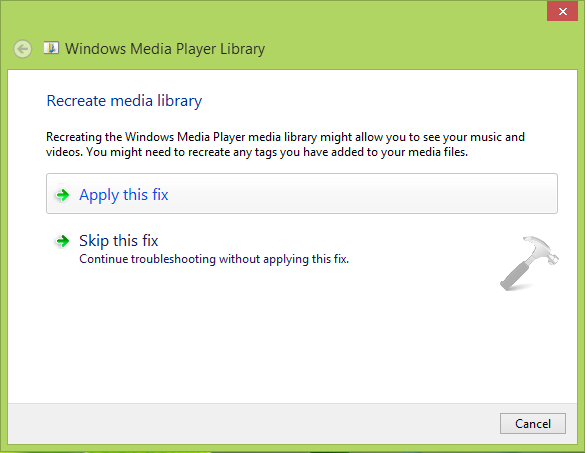Viewport: 585px width, 453px height.
Task: Click the 'Recreating the Windows Media Player' sentence
Action: 285,137
